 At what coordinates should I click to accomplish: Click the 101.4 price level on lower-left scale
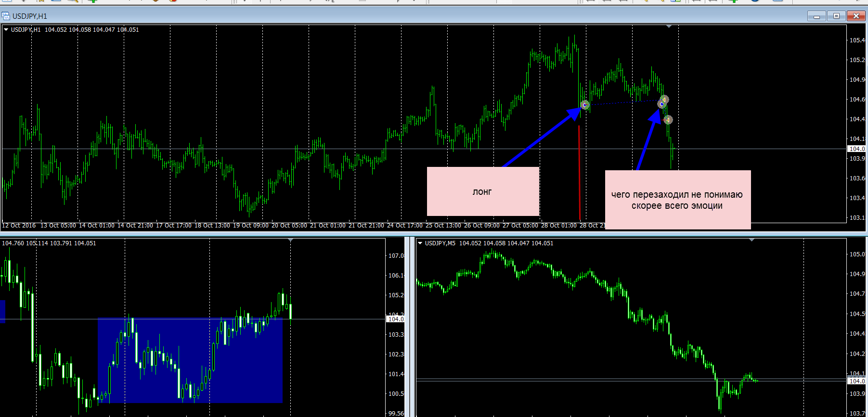396,374
